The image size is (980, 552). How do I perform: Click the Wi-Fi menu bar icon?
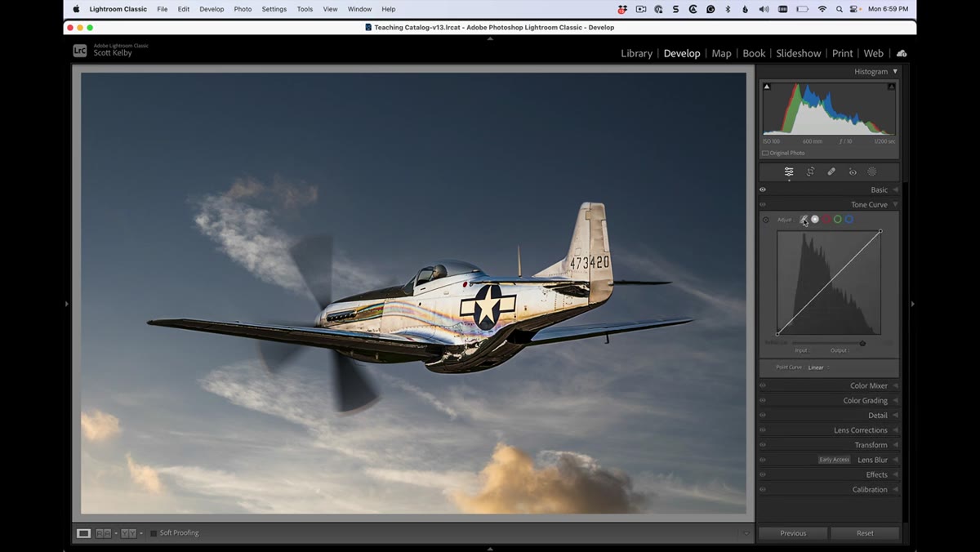click(822, 9)
